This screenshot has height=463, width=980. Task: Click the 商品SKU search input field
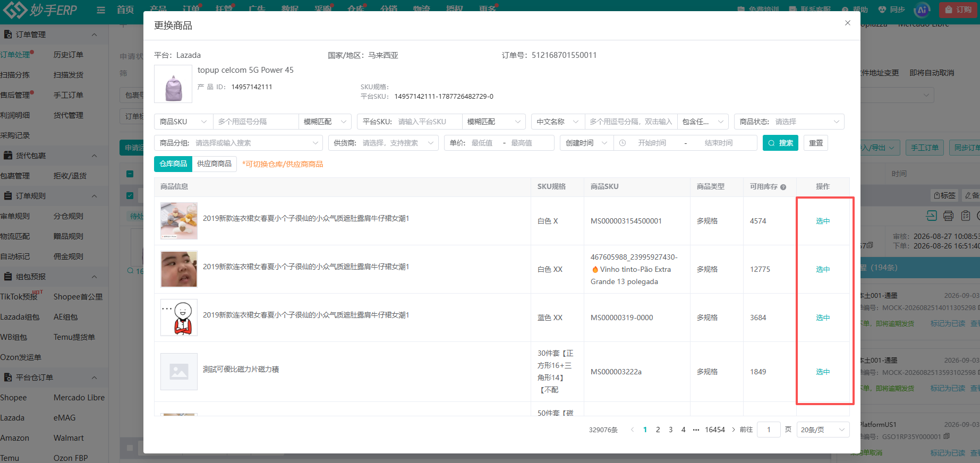pyautogui.click(x=255, y=122)
